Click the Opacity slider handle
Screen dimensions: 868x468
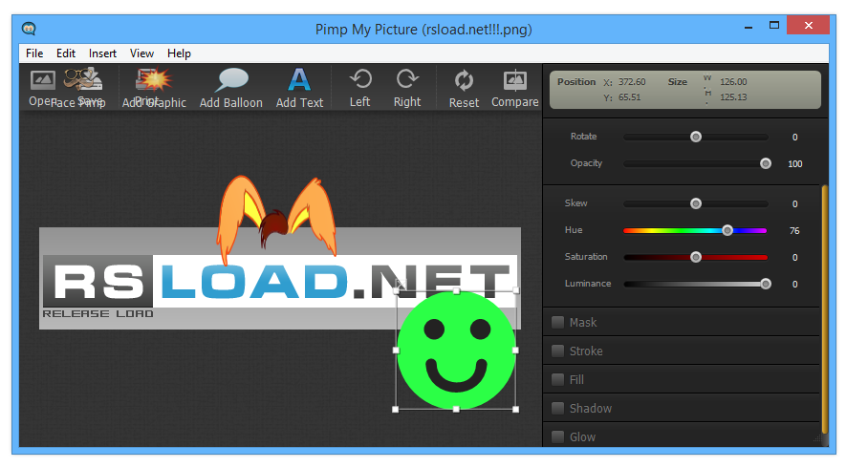point(766,163)
